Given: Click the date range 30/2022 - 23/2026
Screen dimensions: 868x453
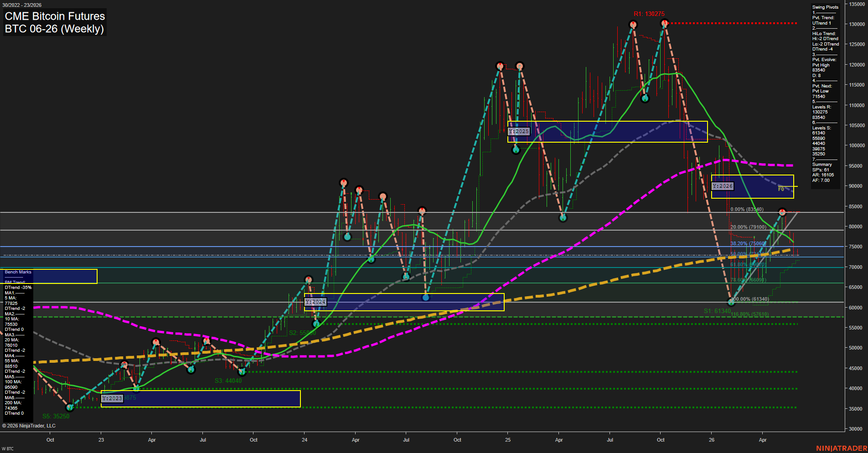Looking at the screenshot, I should pyautogui.click(x=22, y=5).
